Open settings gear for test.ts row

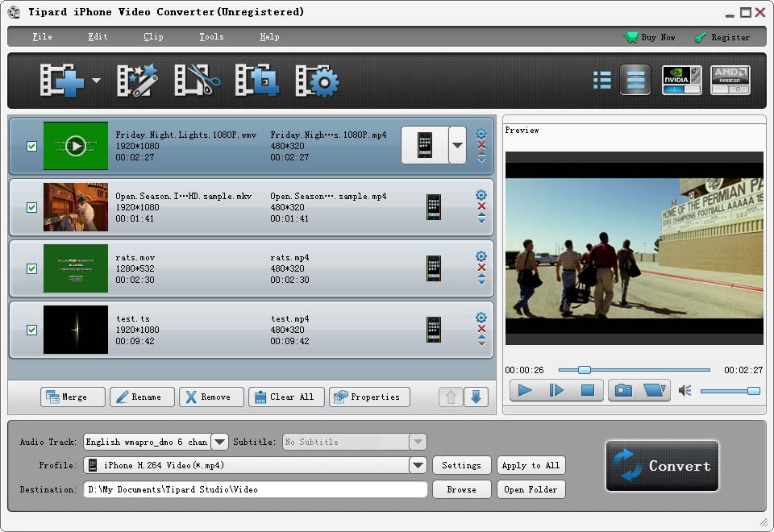coord(481,318)
